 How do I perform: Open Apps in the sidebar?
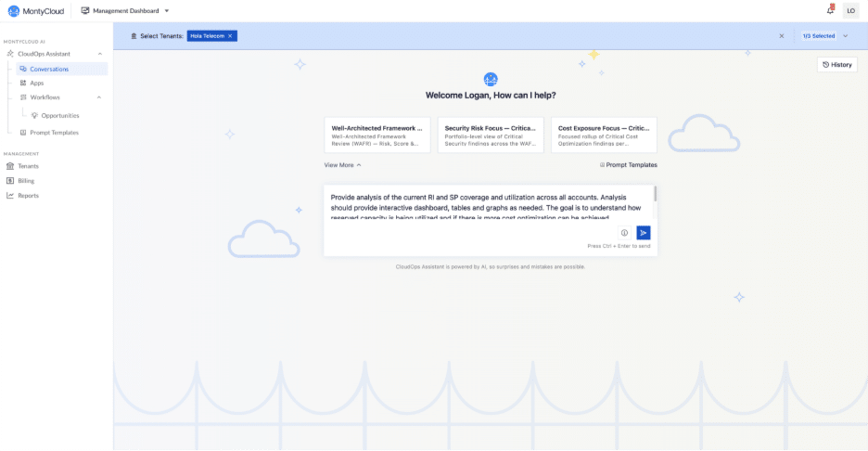click(x=37, y=84)
